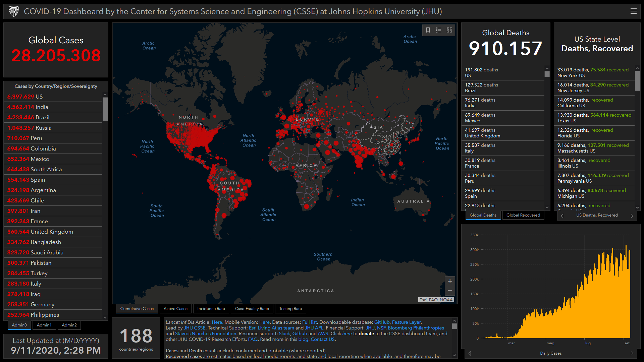The width and height of the screenshot is (644, 362).
Task: Select Philippines in the cases list
Action: point(53,315)
